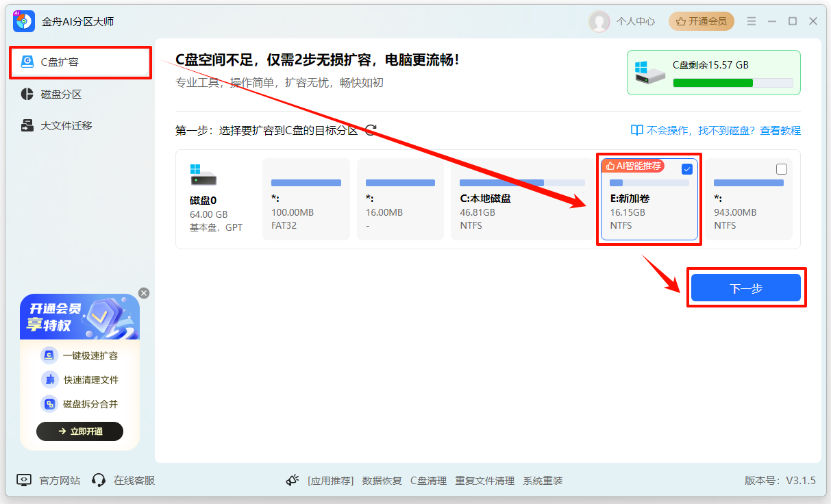Click the headset icon beside 在线客服

click(99, 481)
